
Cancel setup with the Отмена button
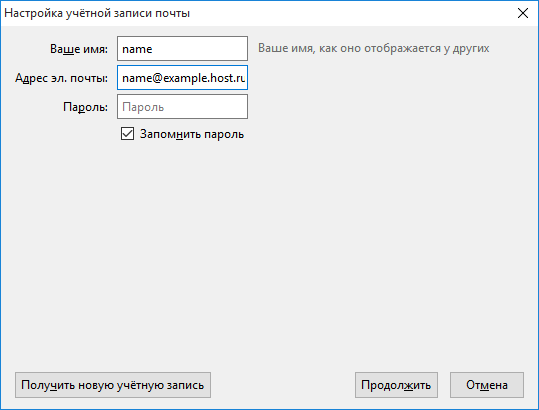(x=487, y=385)
